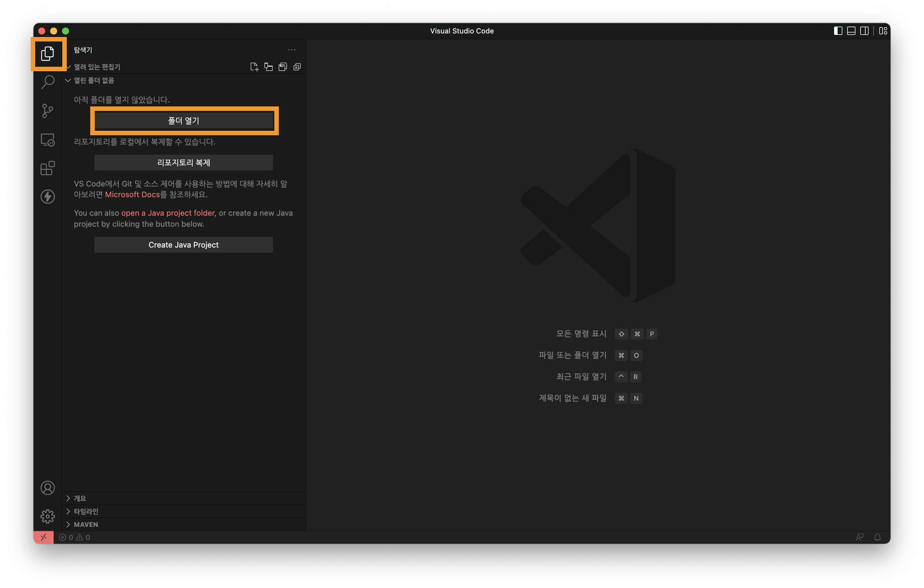Viewport: 924px width, 588px height.
Task: Open the explorer more actions ellipsis menu
Action: pyautogui.click(x=291, y=50)
